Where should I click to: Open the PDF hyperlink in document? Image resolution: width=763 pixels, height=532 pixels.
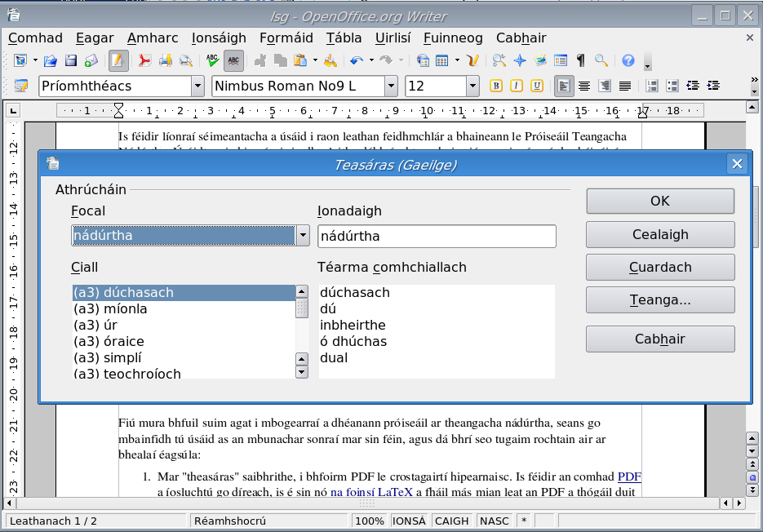click(x=629, y=477)
